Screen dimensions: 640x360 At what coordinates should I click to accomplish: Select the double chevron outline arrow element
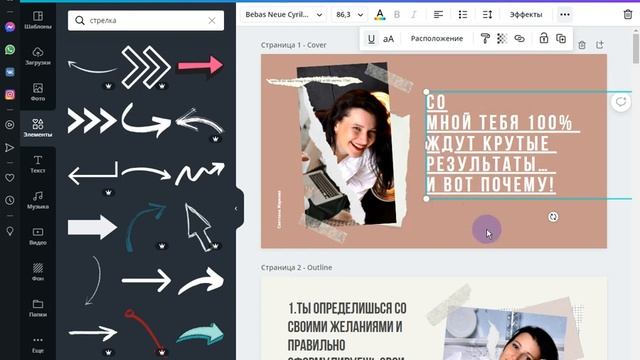(x=146, y=67)
